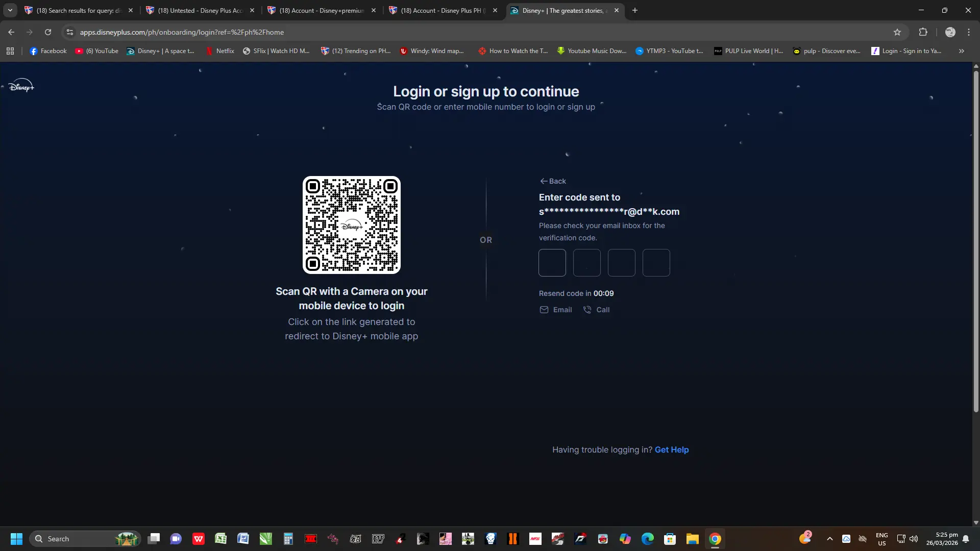The height and width of the screenshot is (551, 980).
Task: Open the Login Sign in to Yahoo bookmark
Action: (x=906, y=51)
